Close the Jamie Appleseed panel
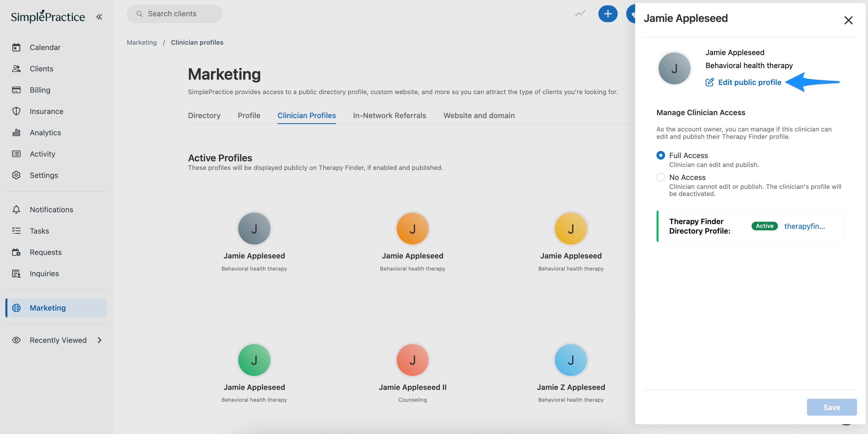The height and width of the screenshot is (434, 868). [848, 20]
